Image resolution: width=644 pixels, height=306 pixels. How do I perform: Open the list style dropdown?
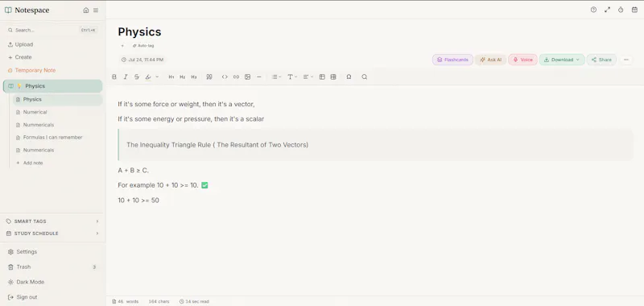[276, 76]
